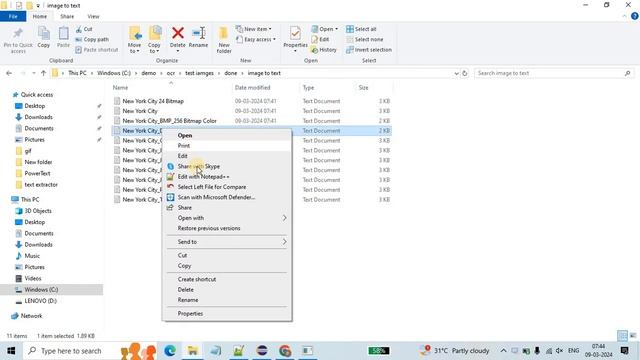Click the Rename ribbon icon

point(198,38)
